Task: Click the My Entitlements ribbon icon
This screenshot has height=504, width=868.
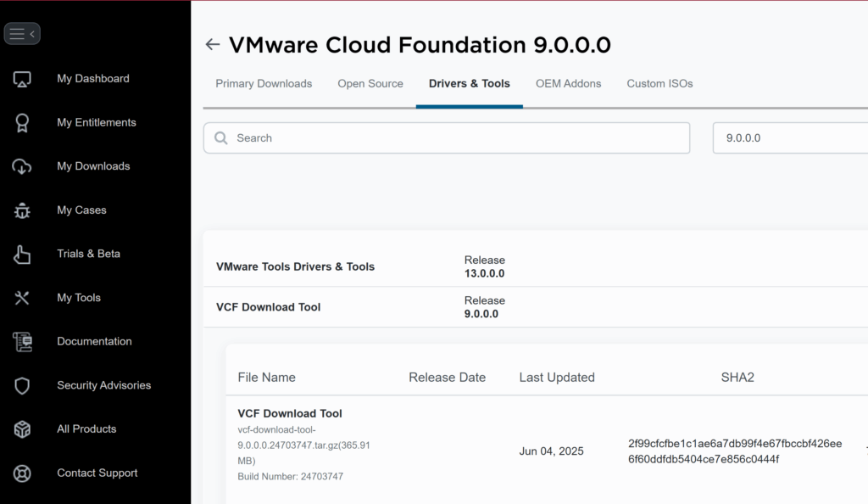Action: pyautogui.click(x=22, y=123)
